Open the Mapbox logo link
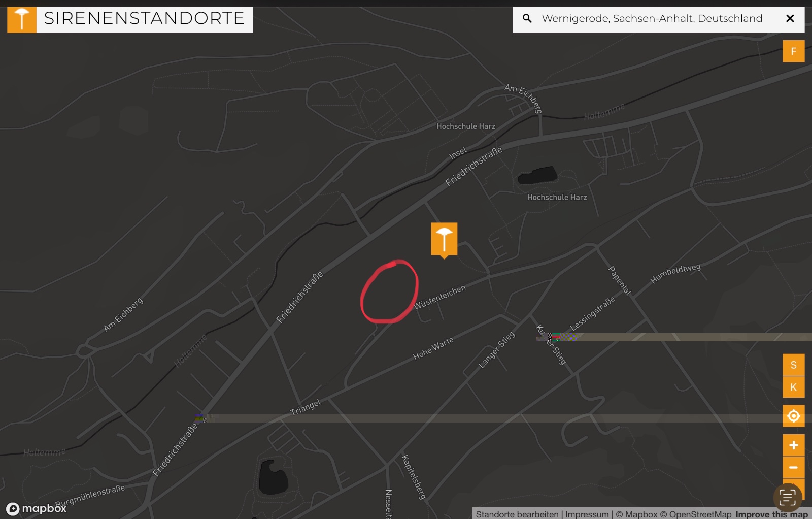This screenshot has height=519, width=812. pos(36,508)
